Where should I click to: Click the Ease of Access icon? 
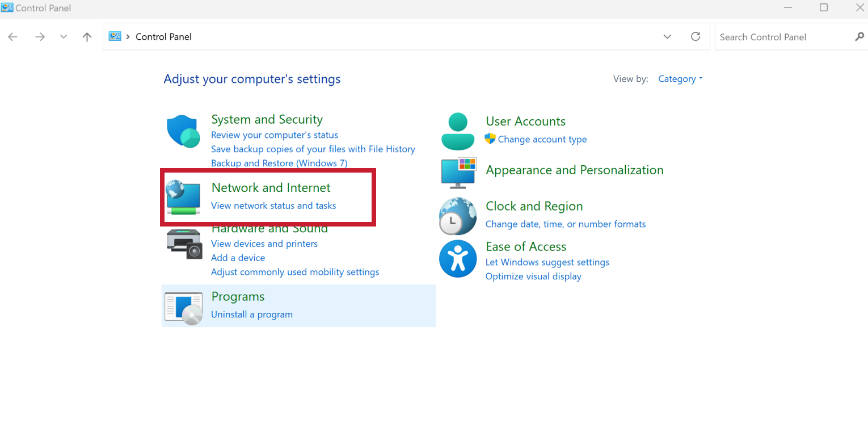click(458, 259)
